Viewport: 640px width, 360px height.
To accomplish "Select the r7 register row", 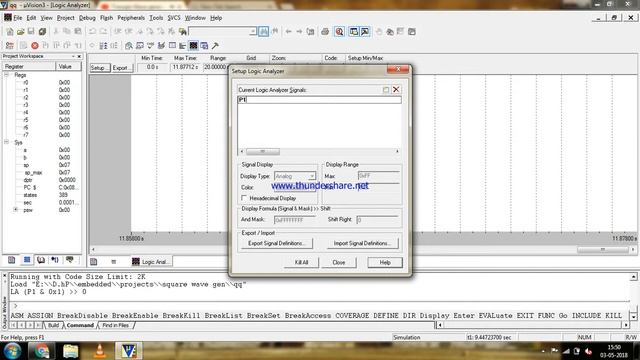I will tap(43, 135).
